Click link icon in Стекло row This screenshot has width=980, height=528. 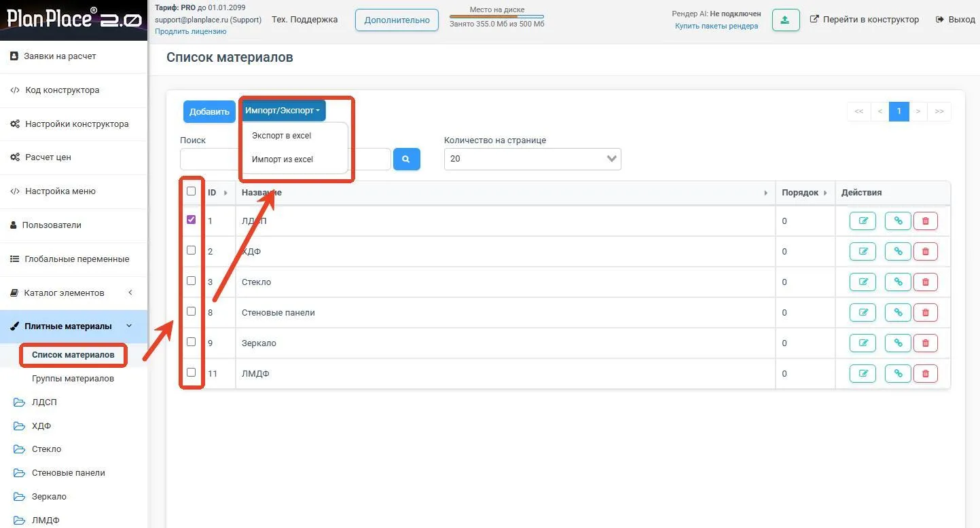[x=898, y=282]
